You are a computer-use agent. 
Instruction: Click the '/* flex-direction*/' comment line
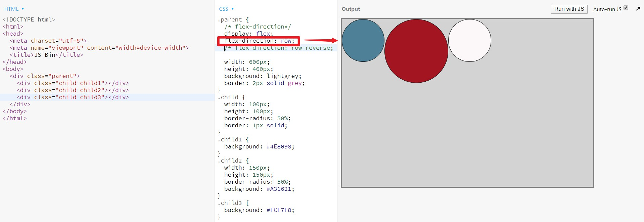tap(258, 27)
